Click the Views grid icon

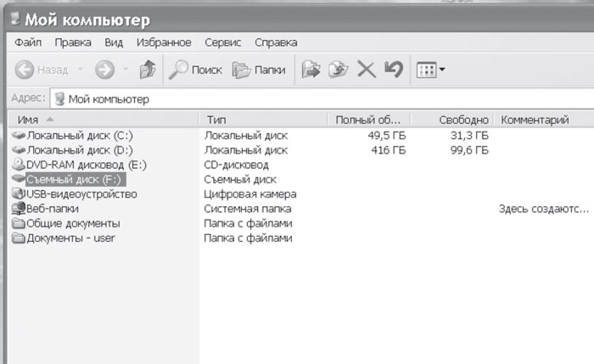[427, 70]
